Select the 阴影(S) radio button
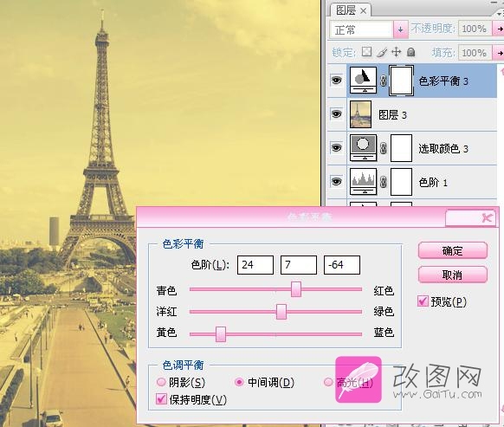 [x=161, y=382]
